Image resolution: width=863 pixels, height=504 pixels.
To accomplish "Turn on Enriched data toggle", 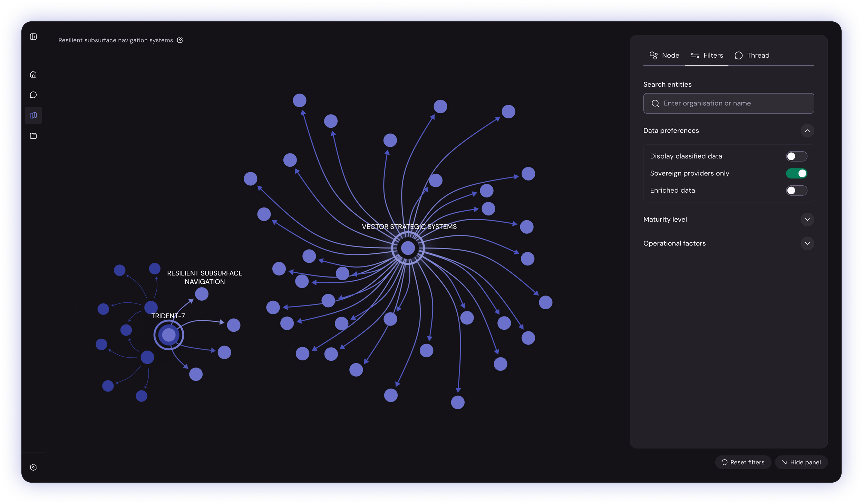I will [796, 191].
